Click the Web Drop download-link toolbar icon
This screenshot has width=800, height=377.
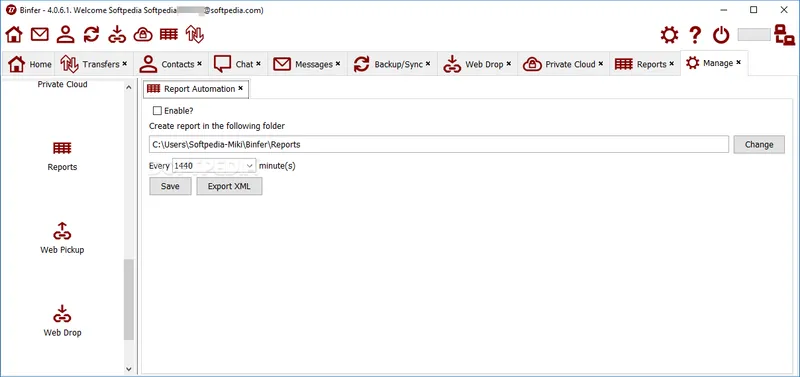[x=117, y=35]
